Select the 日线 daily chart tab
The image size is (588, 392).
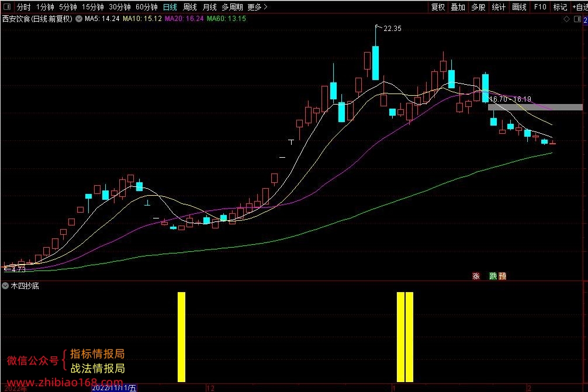[x=170, y=7]
